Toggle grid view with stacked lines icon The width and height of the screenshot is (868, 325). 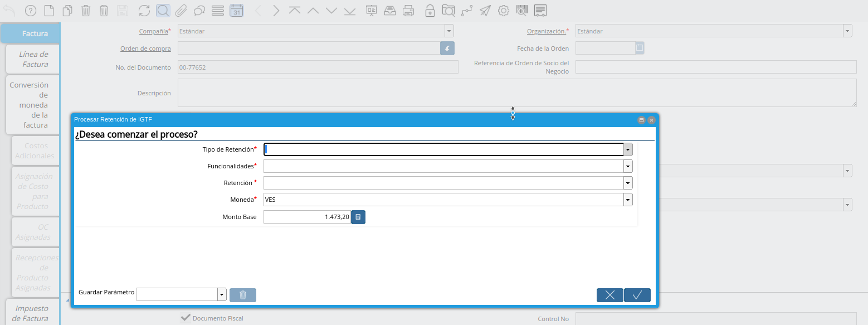pos(218,10)
